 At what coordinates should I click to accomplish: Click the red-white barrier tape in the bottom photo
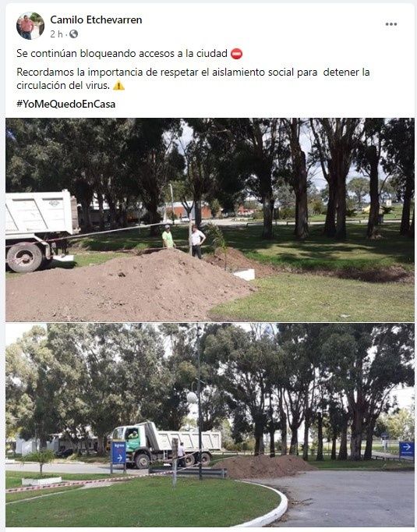[88, 481]
